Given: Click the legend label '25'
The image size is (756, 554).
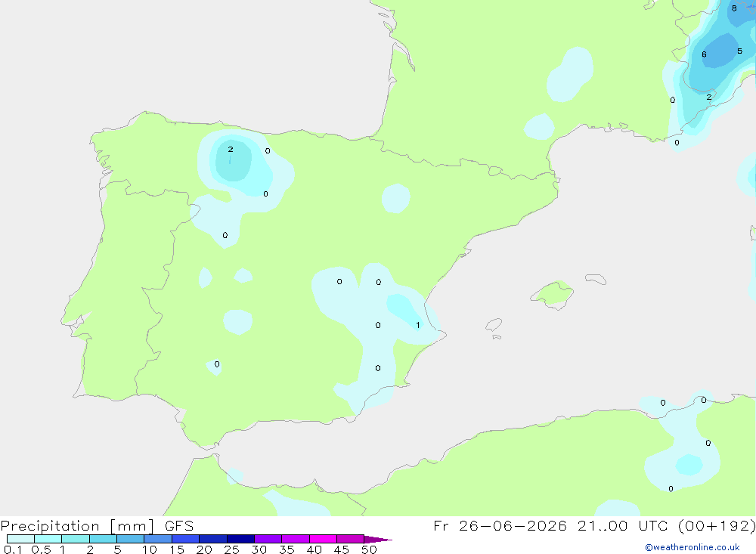Looking at the screenshot, I should pos(231,549).
